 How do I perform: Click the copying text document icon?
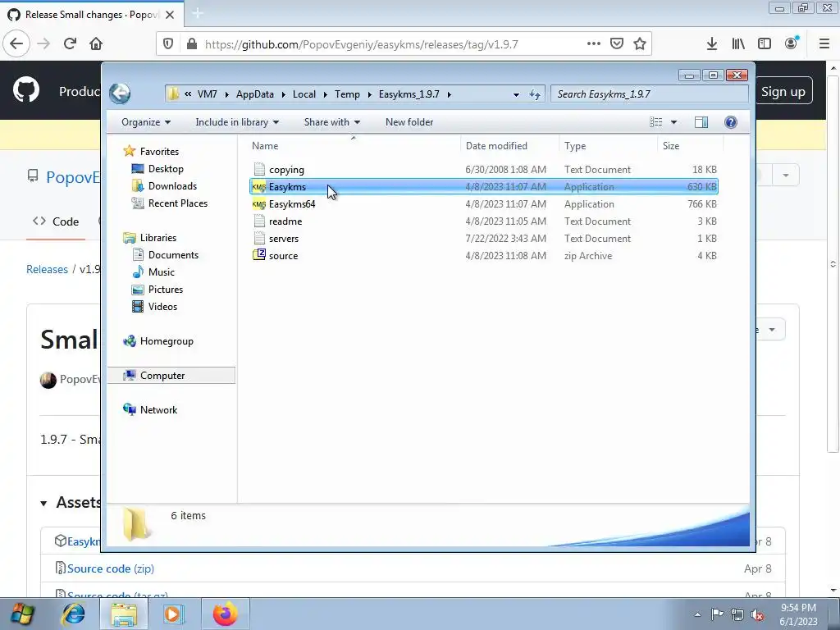pos(259,169)
